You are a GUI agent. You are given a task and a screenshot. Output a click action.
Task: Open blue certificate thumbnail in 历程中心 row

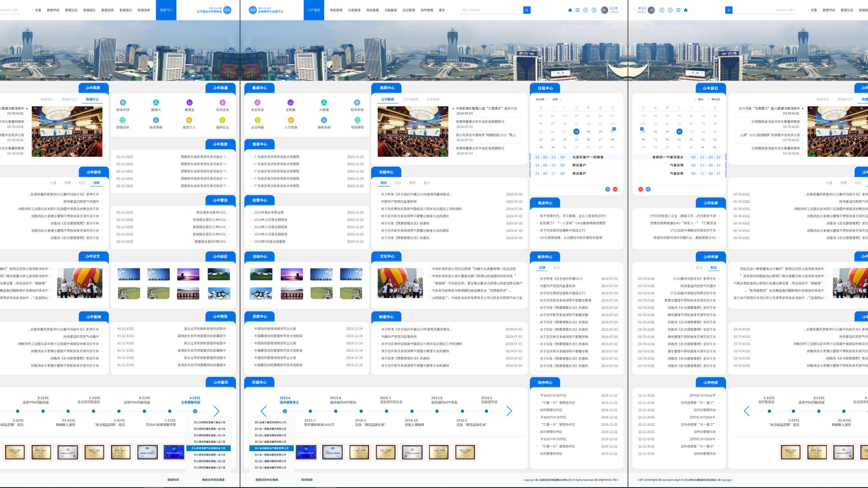306,452
